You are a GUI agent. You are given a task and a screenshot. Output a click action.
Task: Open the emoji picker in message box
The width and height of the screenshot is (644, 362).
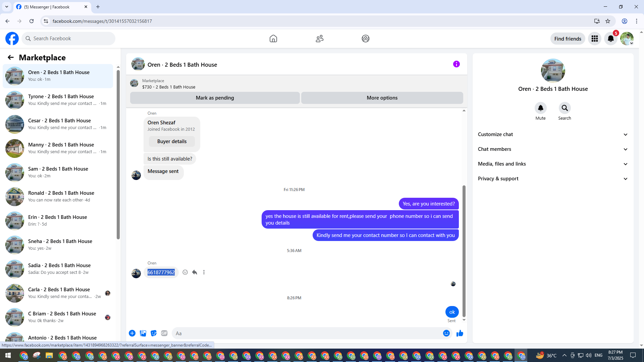pos(446,333)
